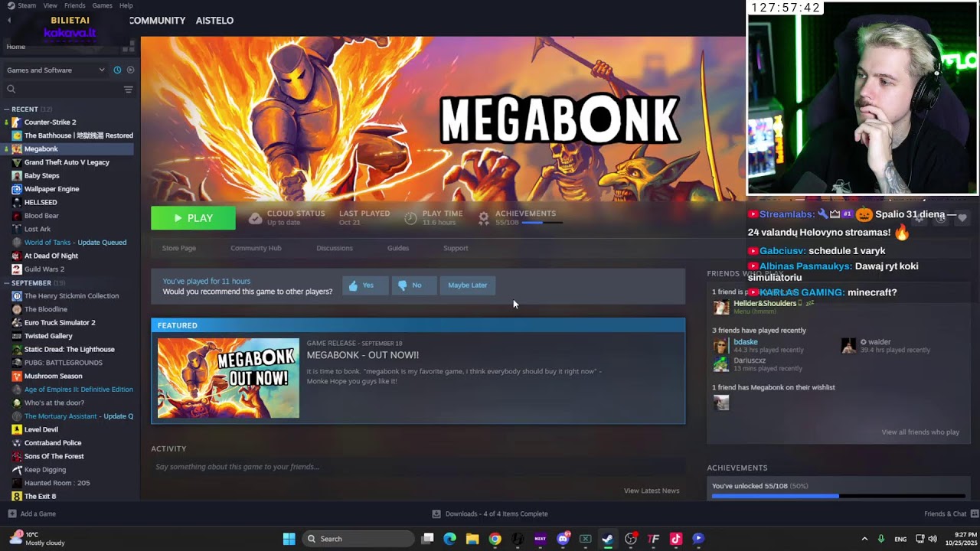Screen dimensions: 980x551
Task: Open the View menu
Action: [50, 5]
